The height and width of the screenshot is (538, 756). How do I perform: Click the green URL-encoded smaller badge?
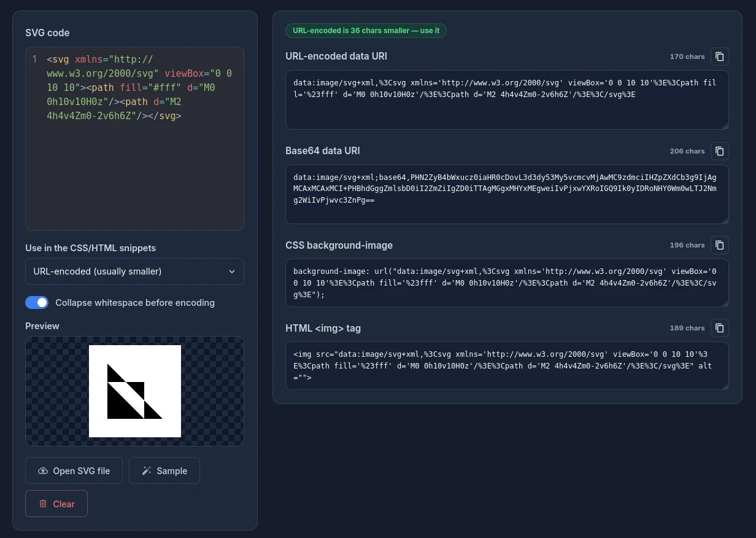tap(366, 31)
